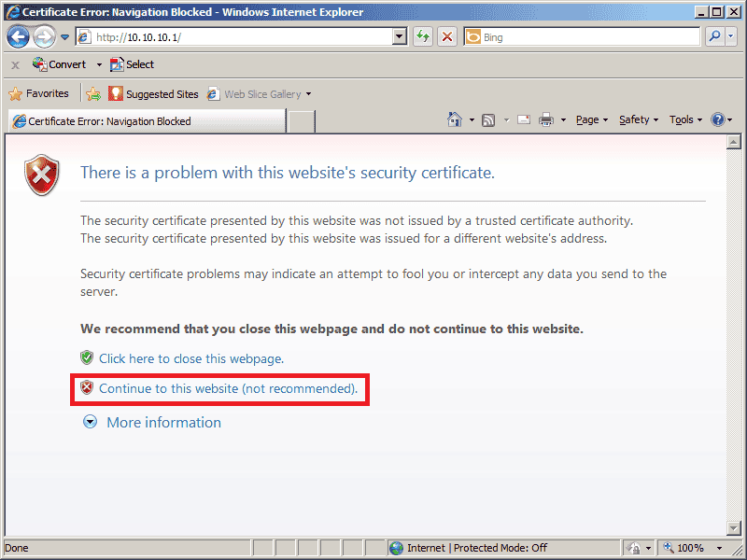Image resolution: width=747 pixels, height=560 pixels.
Task: Maximize the Internet Explorer window
Action: pos(716,12)
